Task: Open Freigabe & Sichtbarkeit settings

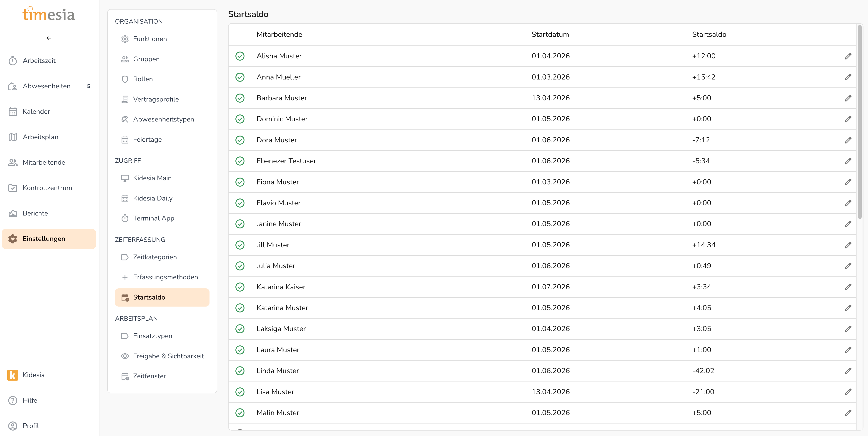Action: pos(168,356)
